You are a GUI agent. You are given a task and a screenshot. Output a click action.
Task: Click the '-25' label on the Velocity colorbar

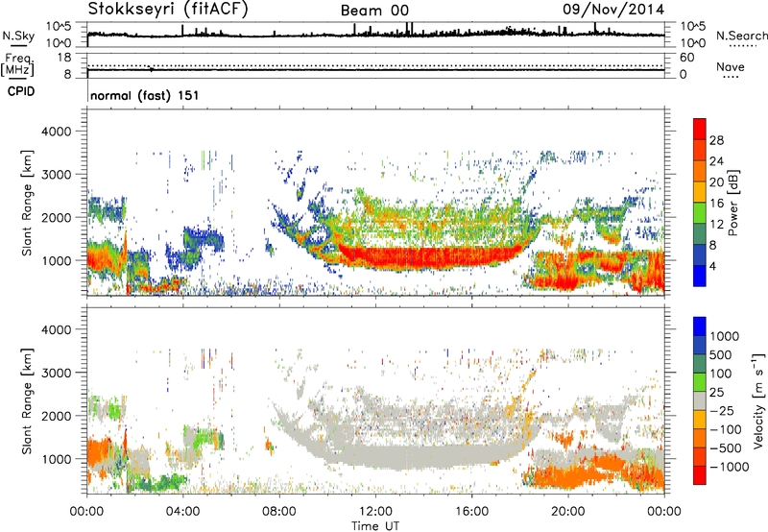pyautogui.click(x=722, y=410)
